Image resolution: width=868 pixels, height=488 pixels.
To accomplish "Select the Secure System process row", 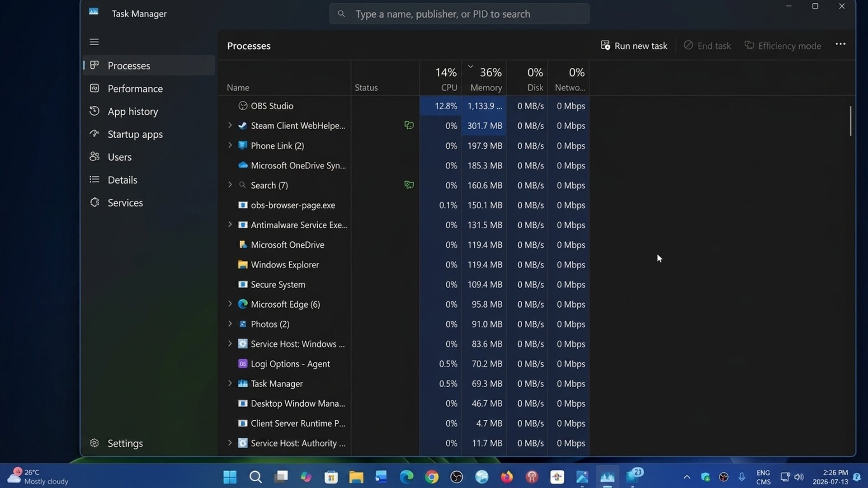I will tap(404, 285).
